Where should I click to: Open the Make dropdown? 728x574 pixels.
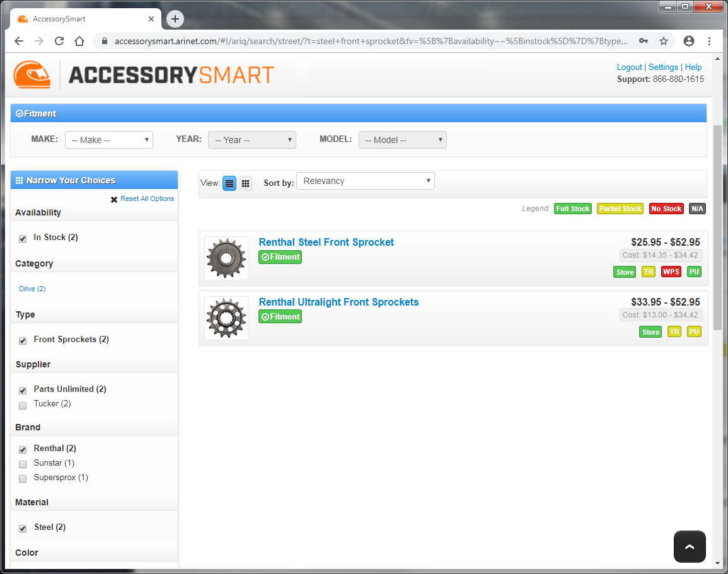pos(109,140)
